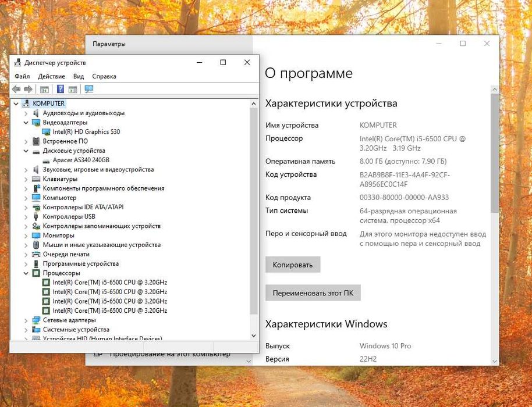
Task: Open the blue Help toolbar icon
Action: coord(61,89)
